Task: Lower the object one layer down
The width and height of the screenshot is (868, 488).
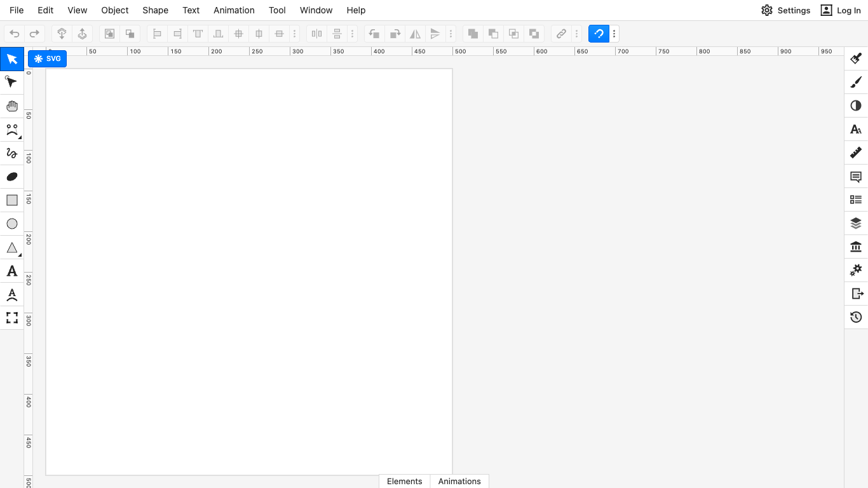Action: 62,34
